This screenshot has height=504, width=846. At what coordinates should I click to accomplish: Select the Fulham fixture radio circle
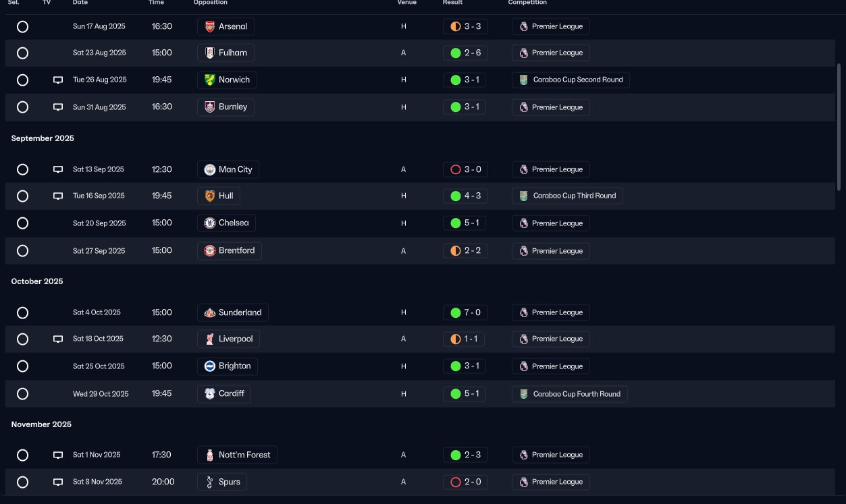click(22, 53)
